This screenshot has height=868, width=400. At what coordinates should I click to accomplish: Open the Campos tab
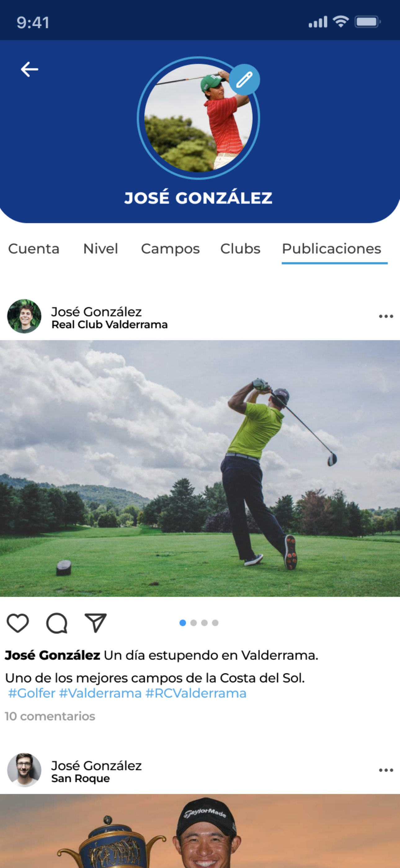[170, 249]
